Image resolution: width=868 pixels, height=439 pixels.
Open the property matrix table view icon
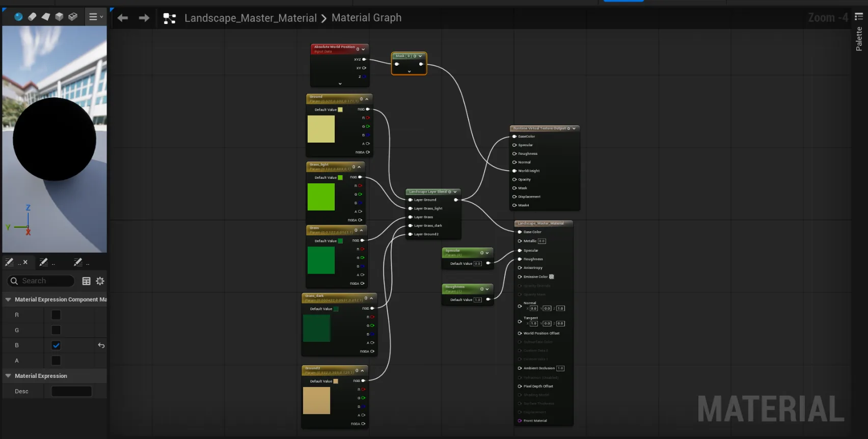click(x=87, y=281)
